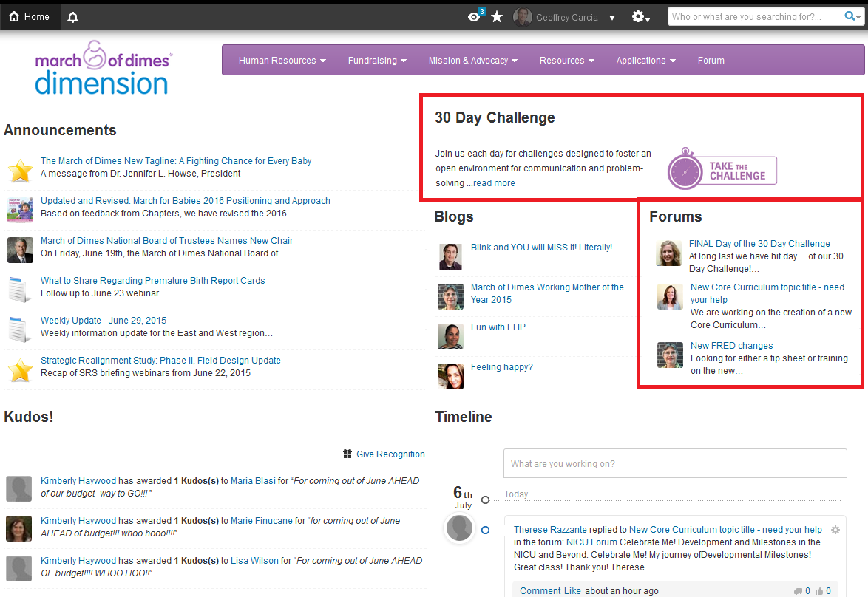This screenshot has height=597, width=868.
Task: Open the Fundraising menu
Action: (x=377, y=61)
